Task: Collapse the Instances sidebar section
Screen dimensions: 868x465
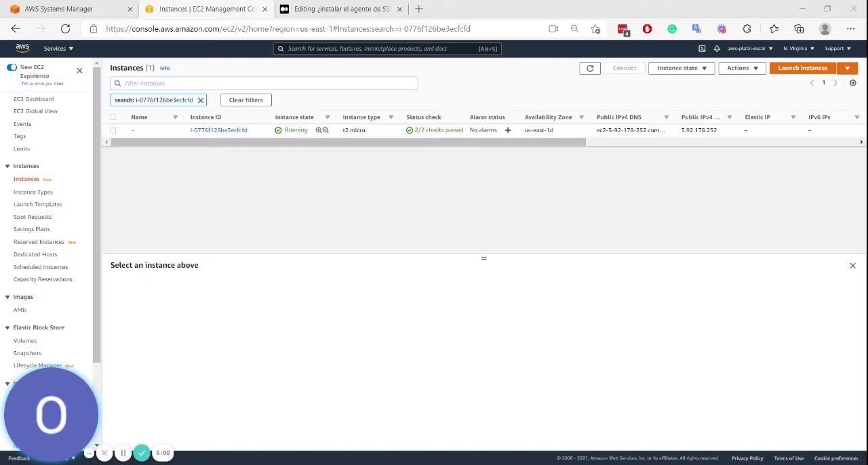Action: point(7,166)
